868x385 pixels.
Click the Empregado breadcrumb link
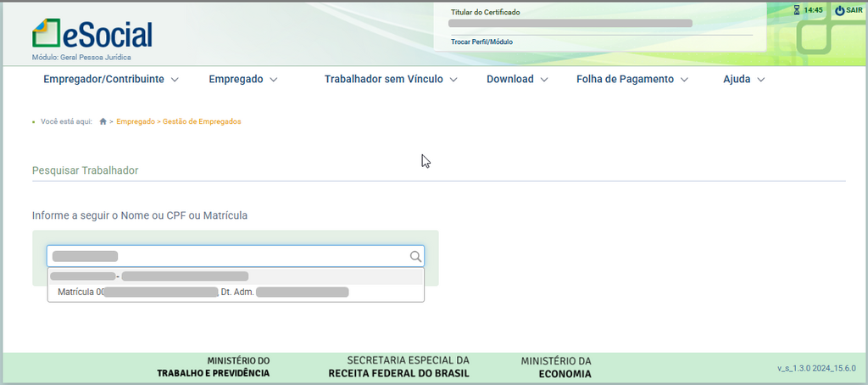tap(136, 122)
